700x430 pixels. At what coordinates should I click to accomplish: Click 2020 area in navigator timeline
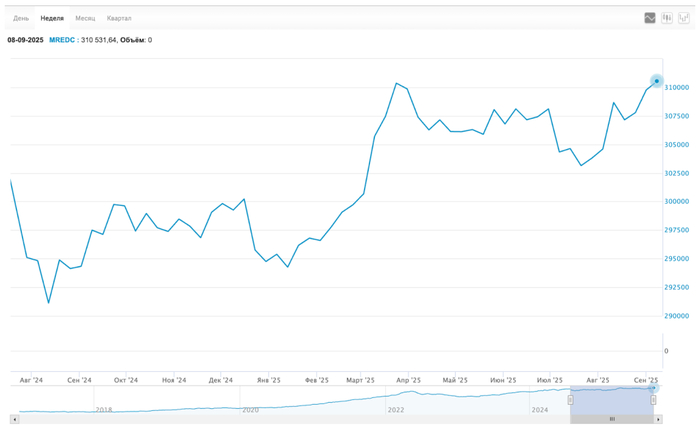(x=250, y=409)
